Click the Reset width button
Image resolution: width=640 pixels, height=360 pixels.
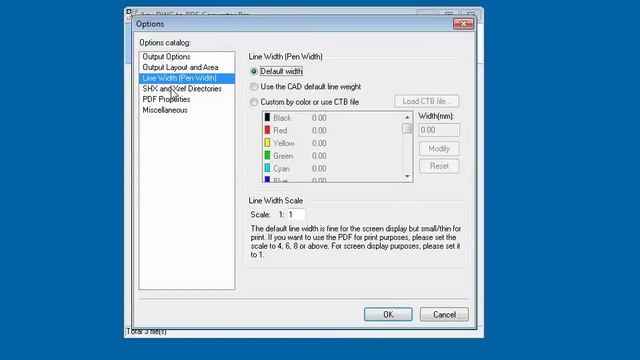(439, 166)
